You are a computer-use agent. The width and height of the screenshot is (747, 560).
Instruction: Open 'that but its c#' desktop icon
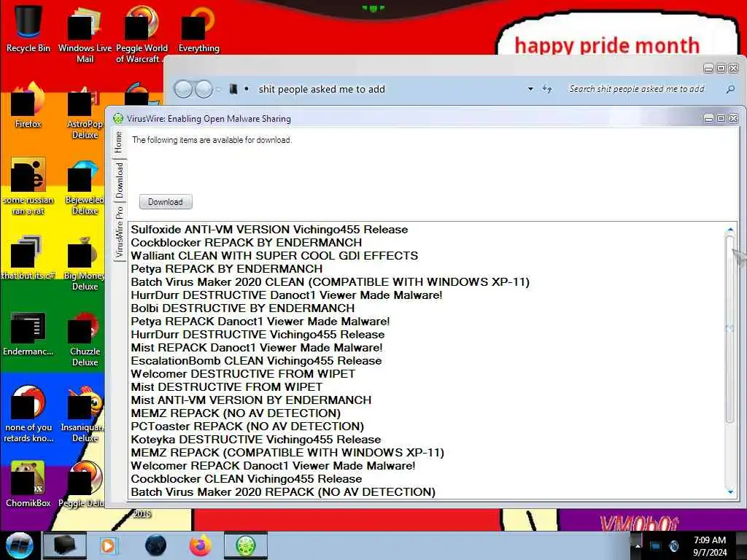tap(28, 257)
